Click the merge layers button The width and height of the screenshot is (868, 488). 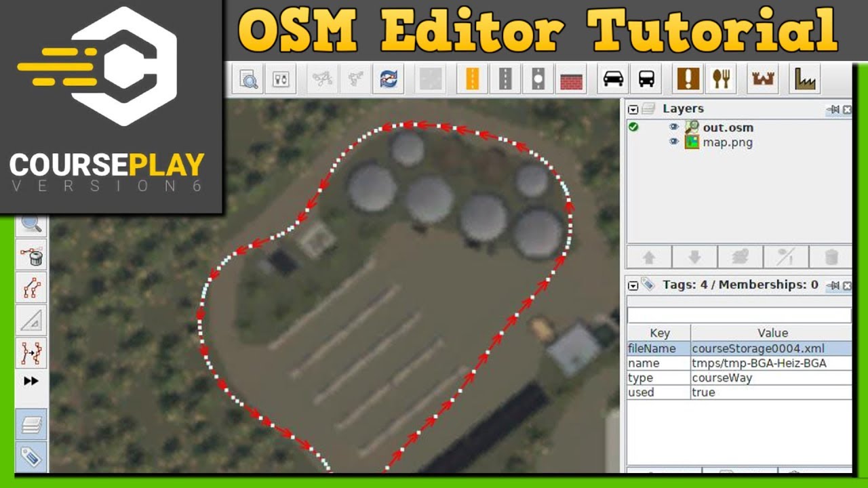coord(740,258)
